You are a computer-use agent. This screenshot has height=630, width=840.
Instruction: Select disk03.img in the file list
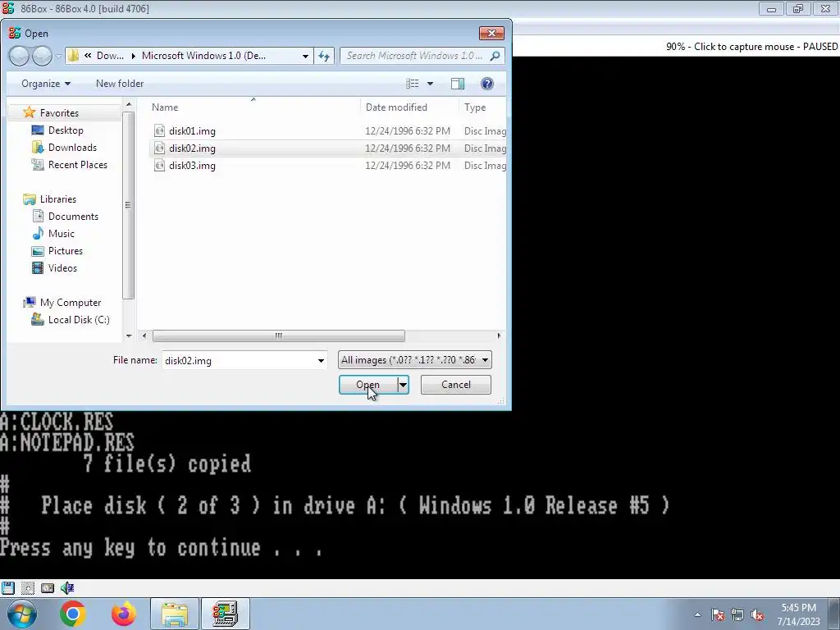pos(192,166)
